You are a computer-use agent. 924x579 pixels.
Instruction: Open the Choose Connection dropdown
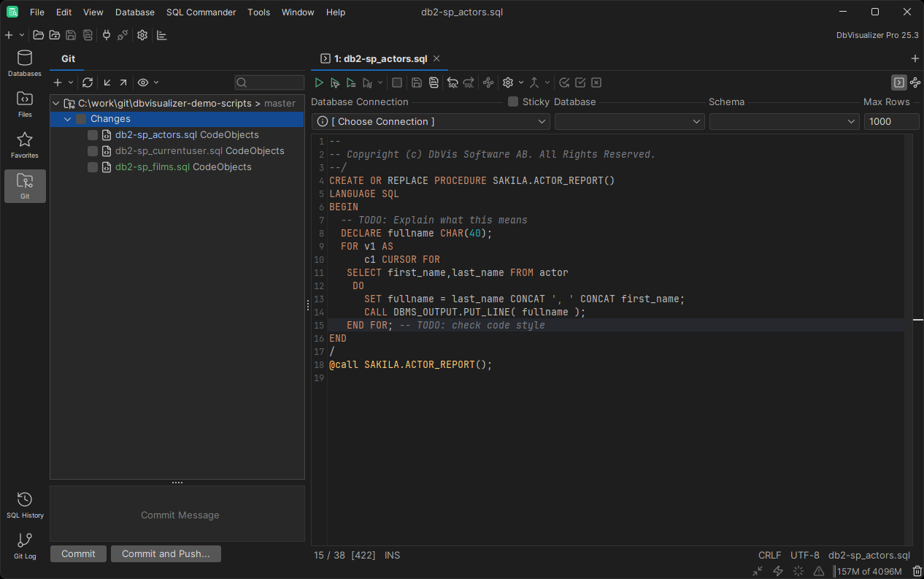[430, 121]
